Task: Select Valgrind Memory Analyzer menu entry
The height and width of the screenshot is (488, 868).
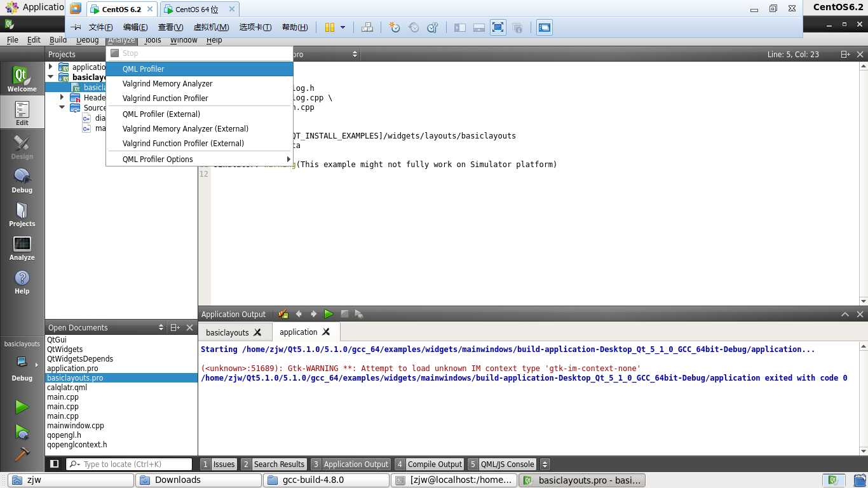Action: tap(200, 83)
